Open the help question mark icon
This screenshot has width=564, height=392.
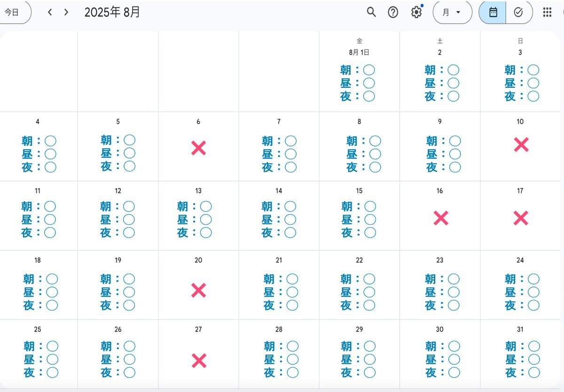393,12
